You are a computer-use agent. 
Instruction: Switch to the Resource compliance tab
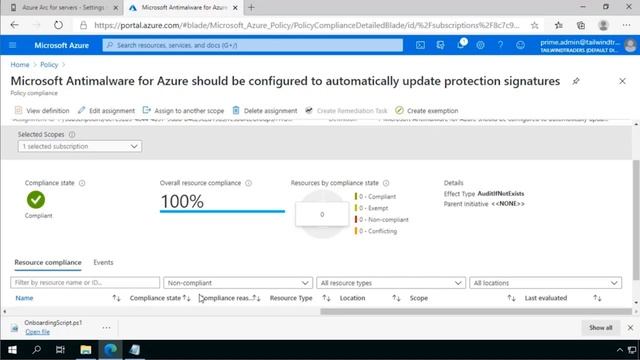point(48,262)
